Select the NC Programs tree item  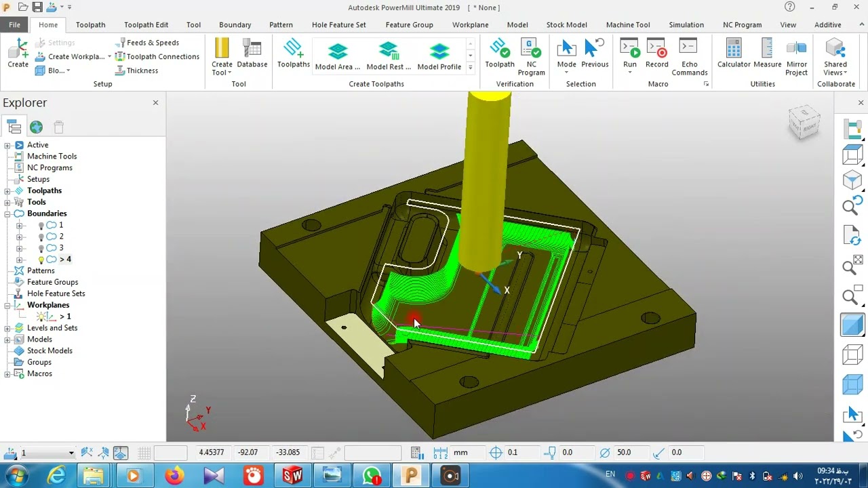click(x=50, y=168)
